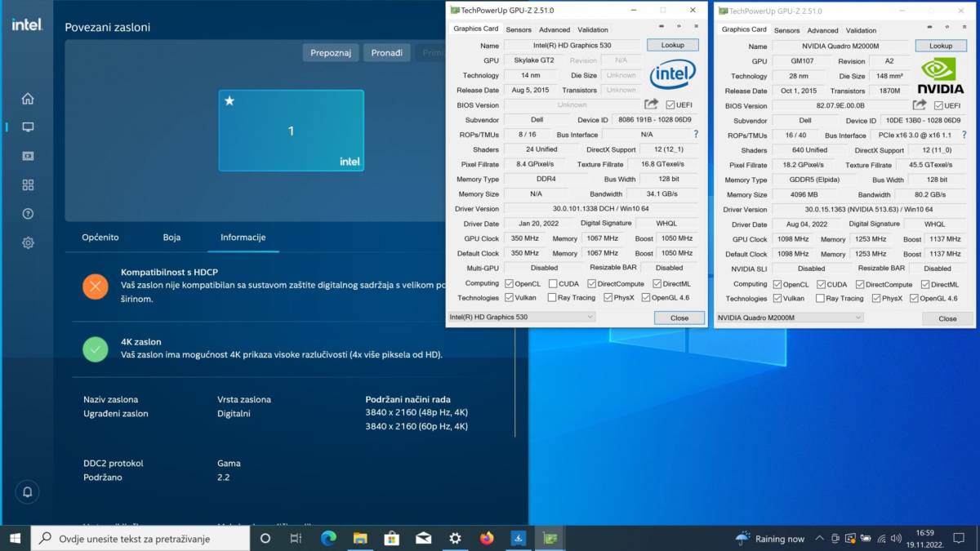
Task: Expand the hidden system tray icons chevron
Action: 820,539
